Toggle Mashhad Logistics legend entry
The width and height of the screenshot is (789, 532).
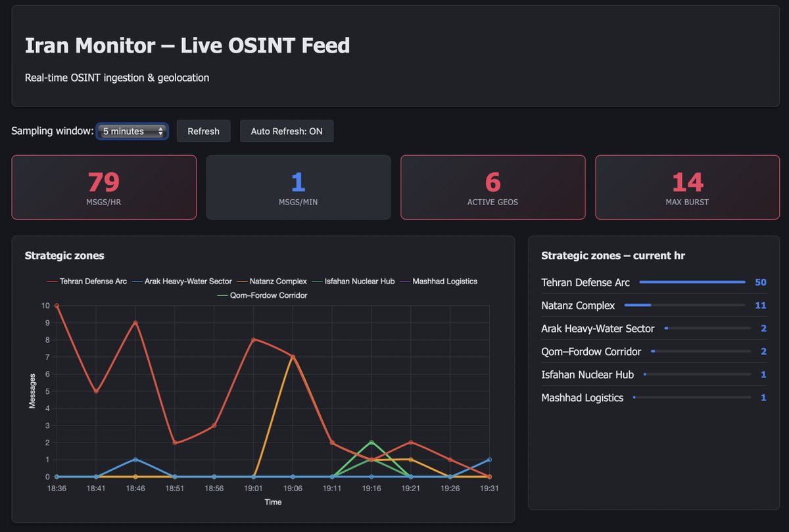coord(439,281)
